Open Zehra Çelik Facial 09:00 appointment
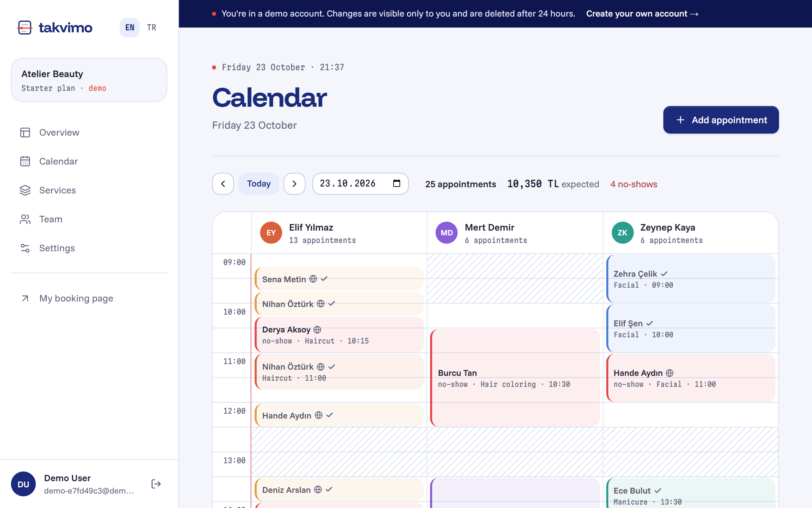This screenshot has height=508, width=812. point(691,279)
